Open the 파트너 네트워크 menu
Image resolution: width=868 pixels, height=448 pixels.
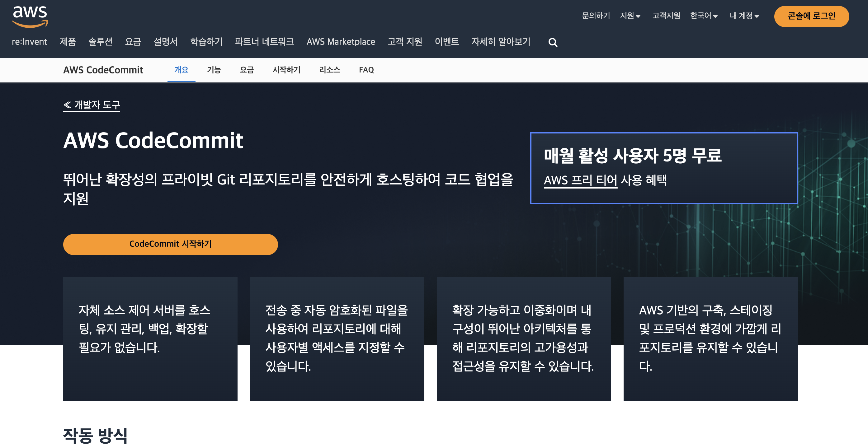[265, 42]
